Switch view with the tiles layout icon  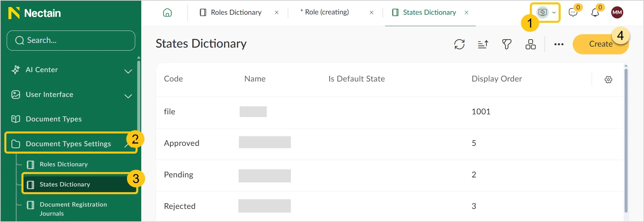531,44
